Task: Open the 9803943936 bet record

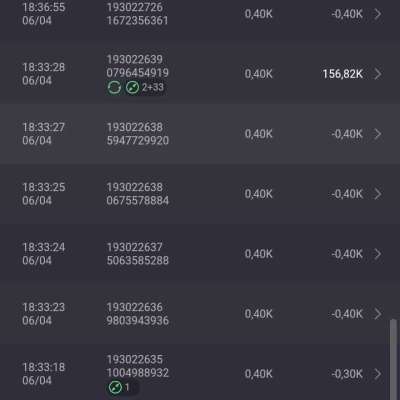Action: pyautogui.click(x=138, y=321)
